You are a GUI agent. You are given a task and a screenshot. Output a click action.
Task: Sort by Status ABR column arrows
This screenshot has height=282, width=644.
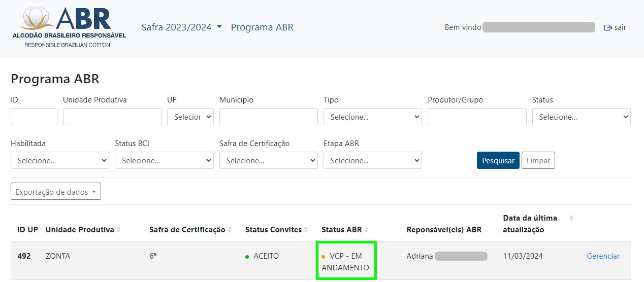click(x=366, y=230)
